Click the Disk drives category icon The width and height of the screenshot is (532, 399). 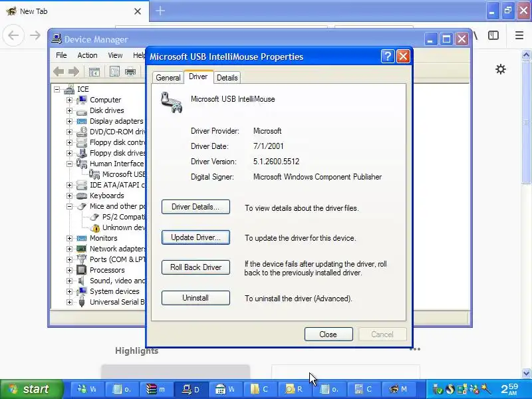(81, 111)
